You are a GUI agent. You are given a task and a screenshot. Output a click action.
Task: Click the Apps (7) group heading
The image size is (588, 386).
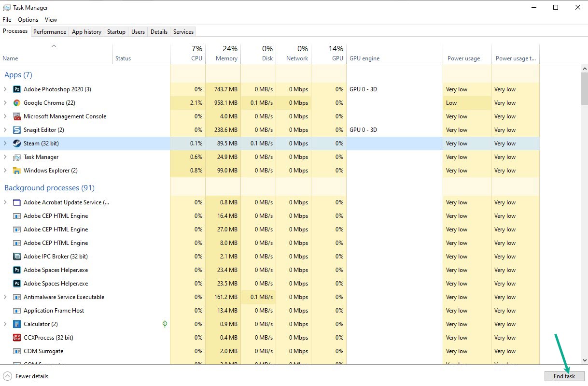point(18,75)
